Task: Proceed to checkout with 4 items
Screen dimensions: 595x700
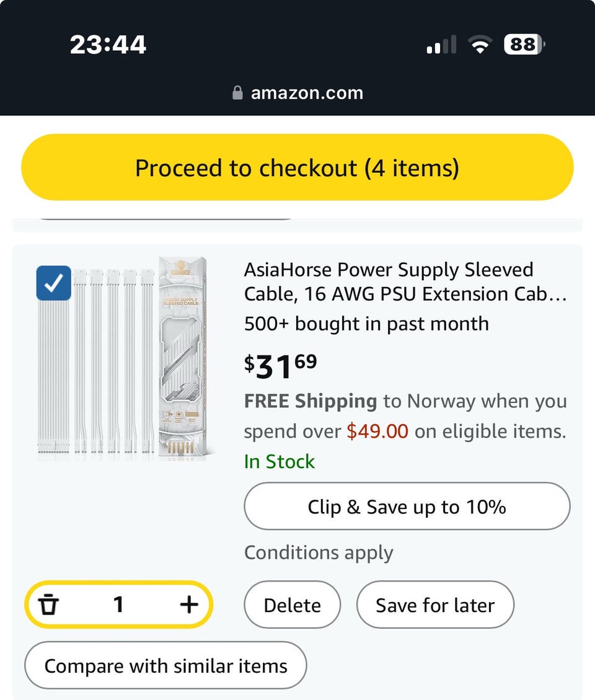Action: tap(297, 167)
